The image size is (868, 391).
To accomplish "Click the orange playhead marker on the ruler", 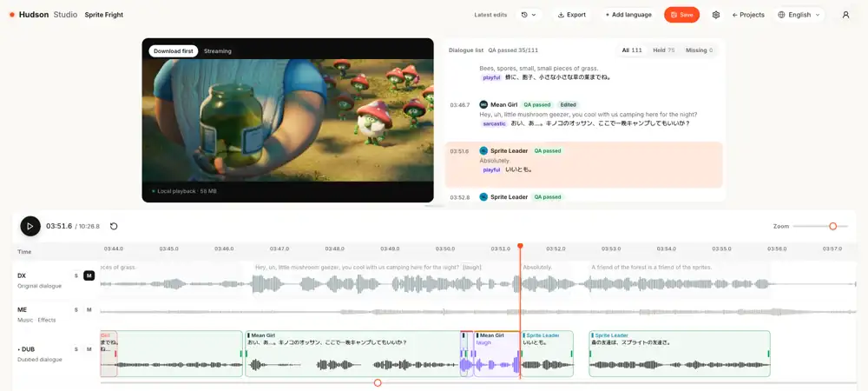I will click(x=520, y=246).
